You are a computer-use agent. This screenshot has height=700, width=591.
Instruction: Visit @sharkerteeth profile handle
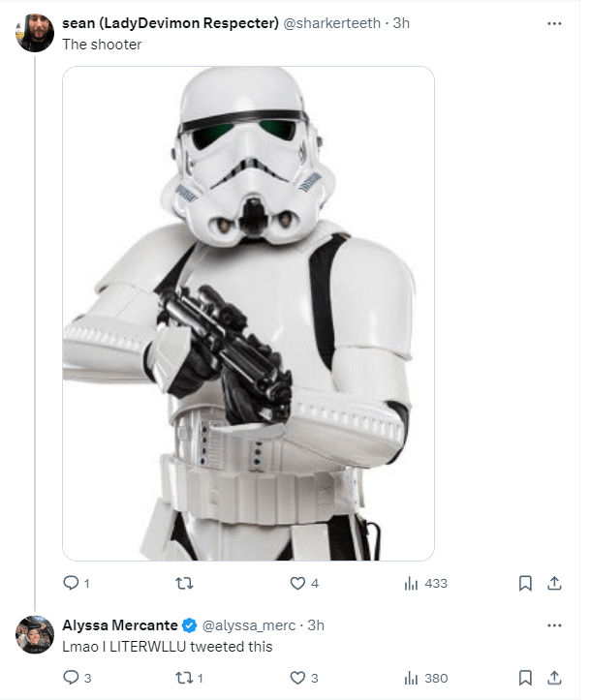(x=331, y=24)
